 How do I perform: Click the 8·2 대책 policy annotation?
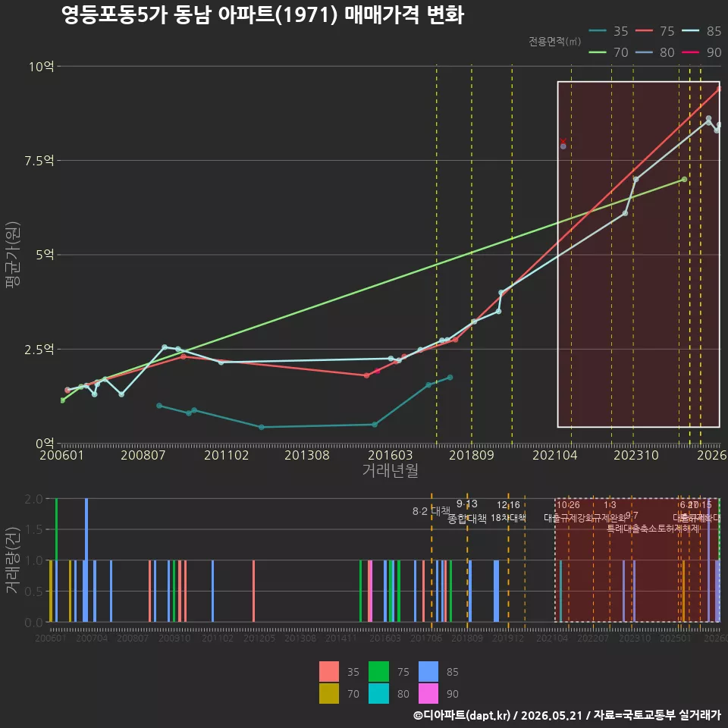(x=431, y=511)
